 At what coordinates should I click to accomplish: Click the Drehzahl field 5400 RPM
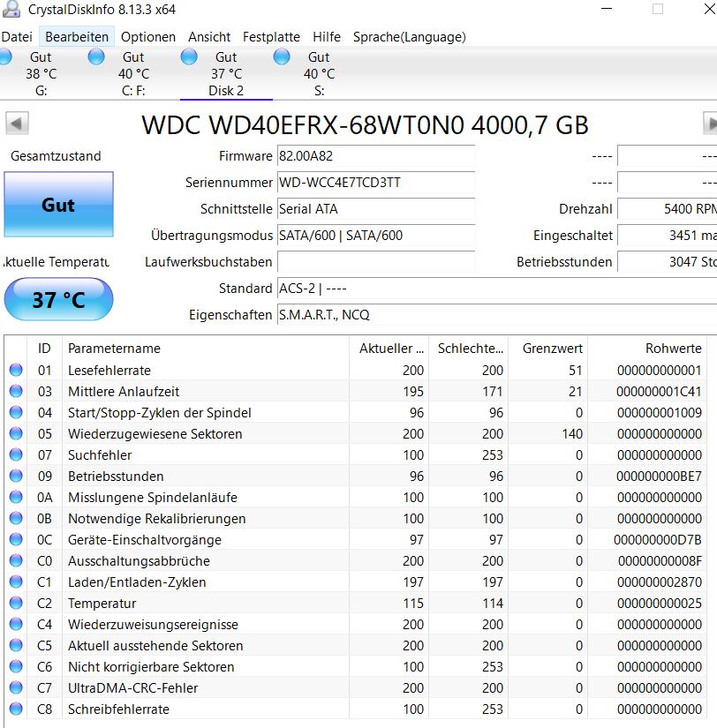click(x=668, y=209)
